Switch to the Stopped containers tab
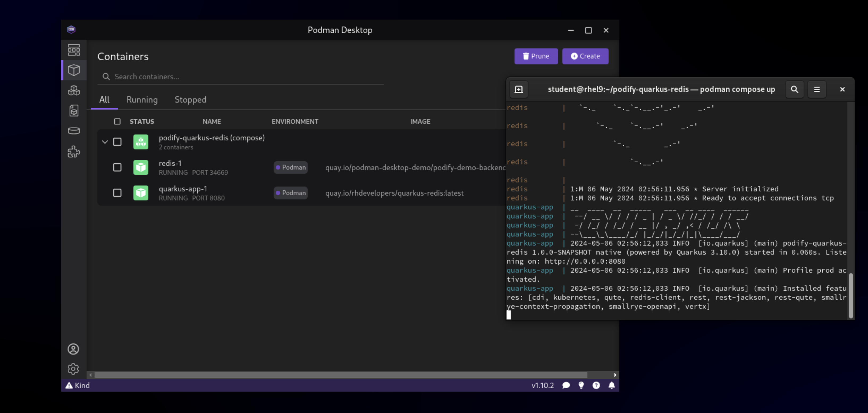 (190, 100)
